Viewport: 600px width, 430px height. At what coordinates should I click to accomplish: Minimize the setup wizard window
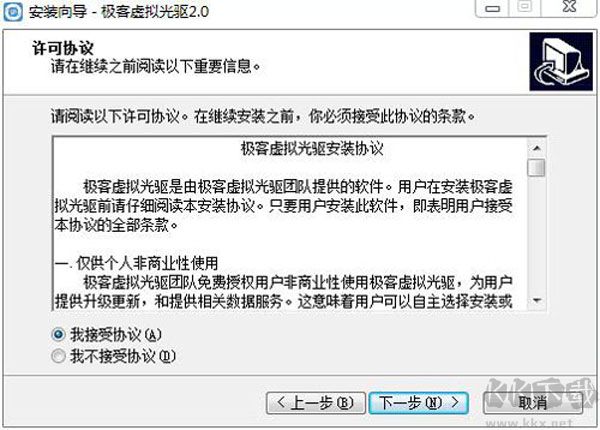coord(492,8)
